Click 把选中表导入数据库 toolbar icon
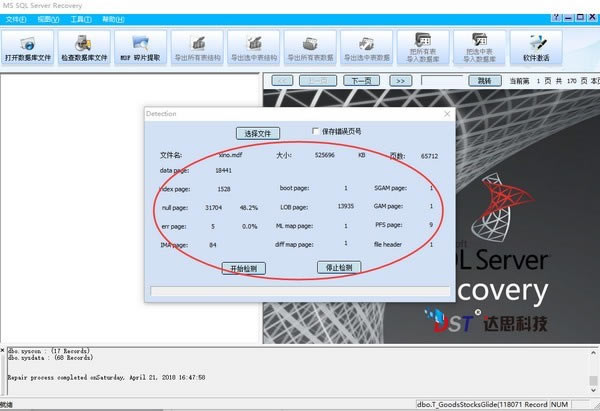600x411 pixels. pos(478,46)
